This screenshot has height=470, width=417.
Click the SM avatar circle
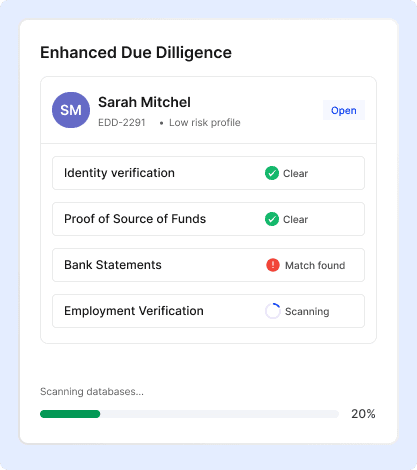click(x=71, y=110)
